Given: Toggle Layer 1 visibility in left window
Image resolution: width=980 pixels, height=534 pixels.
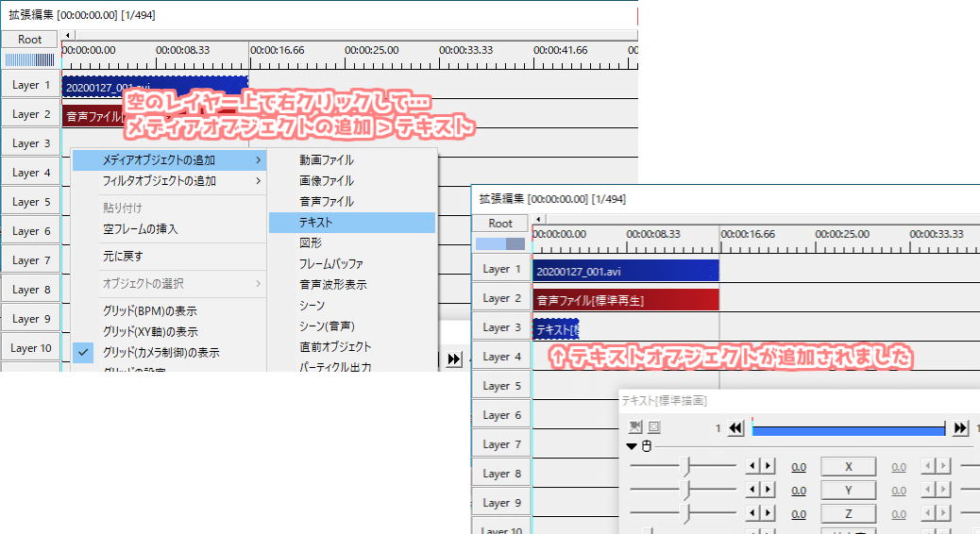Looking at the screenshot, I should [x=30, y=85].
